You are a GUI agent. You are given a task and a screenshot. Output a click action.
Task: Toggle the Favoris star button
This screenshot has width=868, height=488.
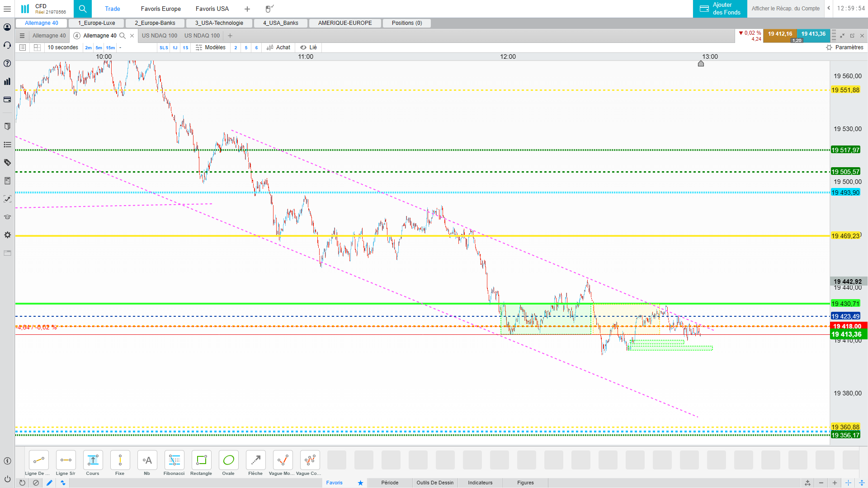360,483
